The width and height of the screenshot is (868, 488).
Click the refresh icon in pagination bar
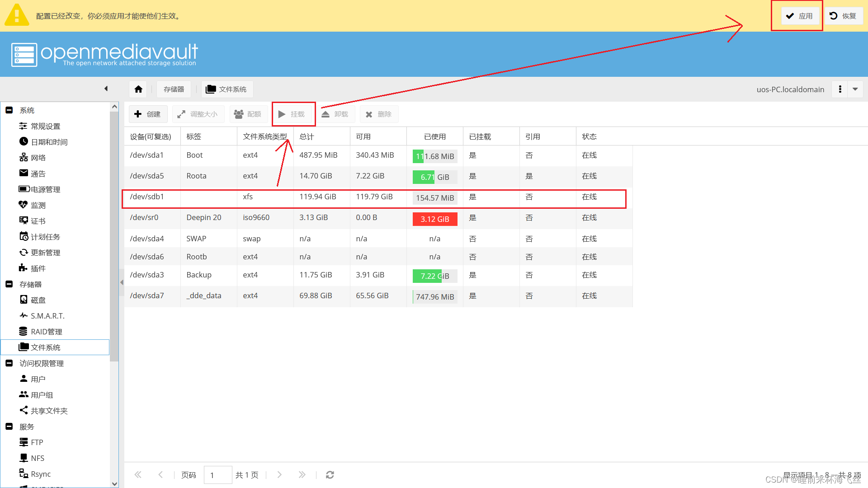[330, 475]
